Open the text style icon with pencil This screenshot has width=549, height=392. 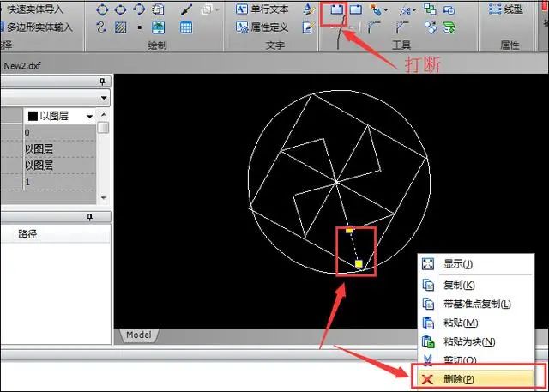point(309,9)
